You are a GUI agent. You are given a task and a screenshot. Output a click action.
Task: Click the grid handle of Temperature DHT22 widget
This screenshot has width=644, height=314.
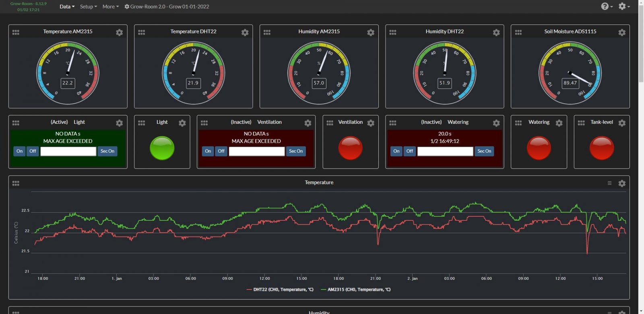(x=141, y=32)
